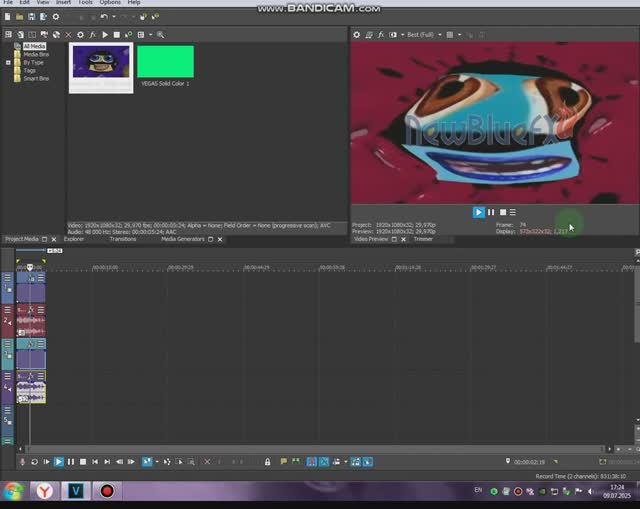Click timeline Play button

[59, 462]
